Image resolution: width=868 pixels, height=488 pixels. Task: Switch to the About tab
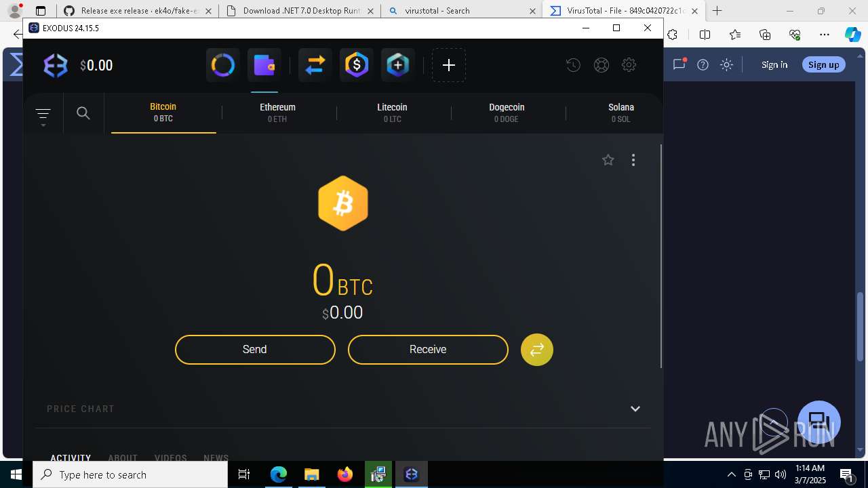pyautogui.click(x=123, y=457)
